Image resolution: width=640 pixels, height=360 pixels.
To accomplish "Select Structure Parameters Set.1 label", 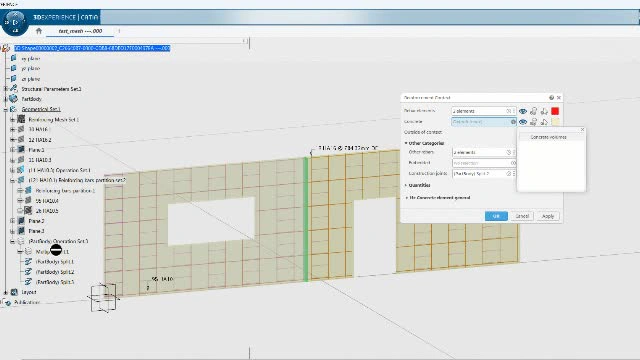I will (51, 89).
